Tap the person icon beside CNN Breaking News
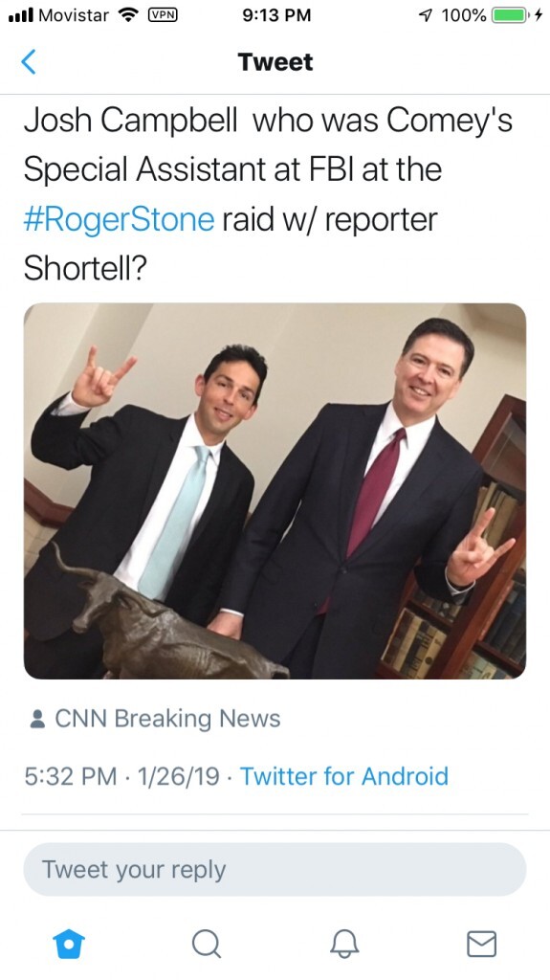The image size is (550, 980). click(x=37, y=719)
